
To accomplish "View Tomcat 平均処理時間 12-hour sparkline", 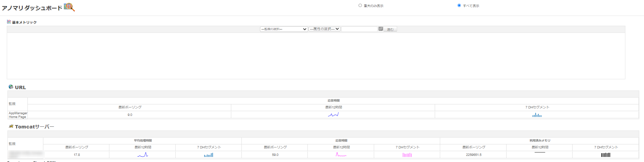I will [143, 155].
